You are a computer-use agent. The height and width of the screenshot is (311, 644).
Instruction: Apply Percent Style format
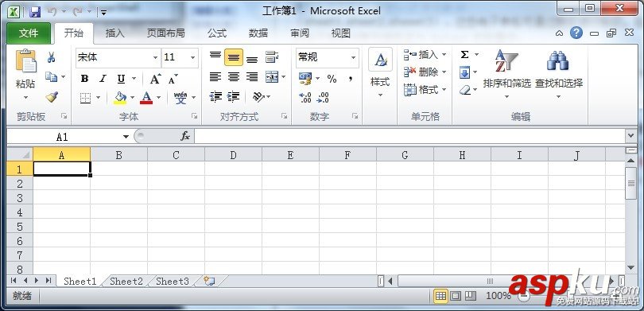(332, 79)
